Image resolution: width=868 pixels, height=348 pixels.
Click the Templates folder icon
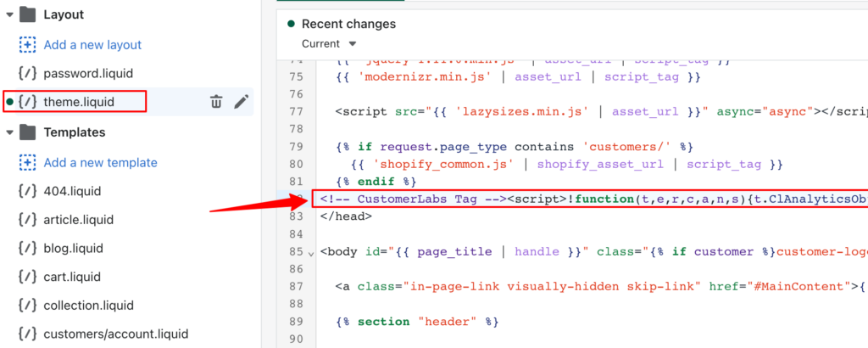(x=27, y=133)
